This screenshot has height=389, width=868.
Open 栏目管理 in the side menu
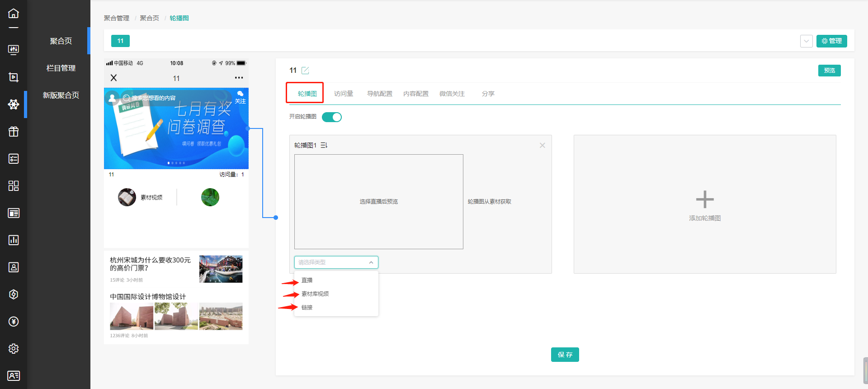(x=61, y=68)
